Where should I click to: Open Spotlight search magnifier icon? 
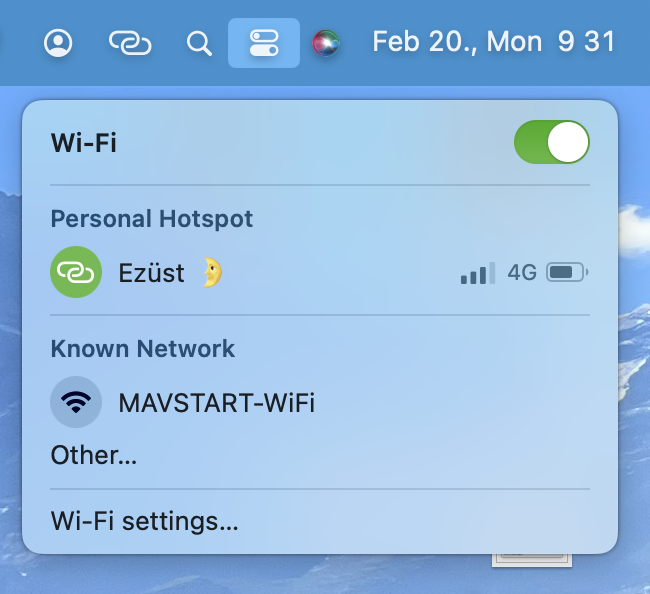point(199,43)
